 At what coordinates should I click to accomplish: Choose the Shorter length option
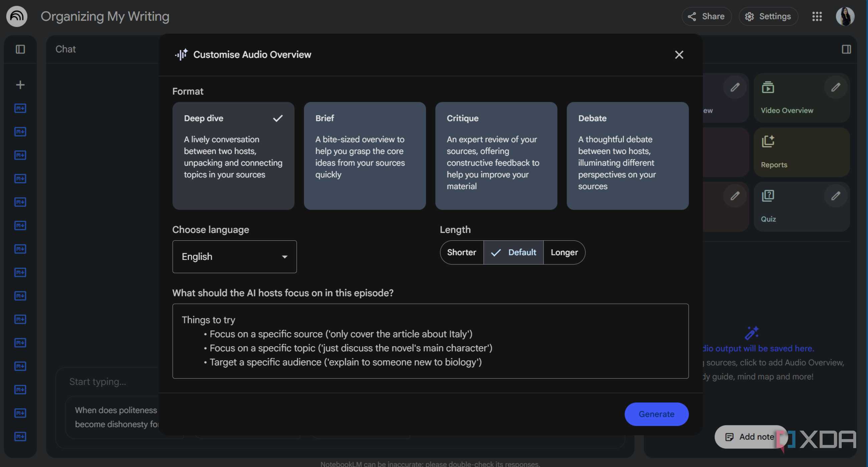point(461,252)
